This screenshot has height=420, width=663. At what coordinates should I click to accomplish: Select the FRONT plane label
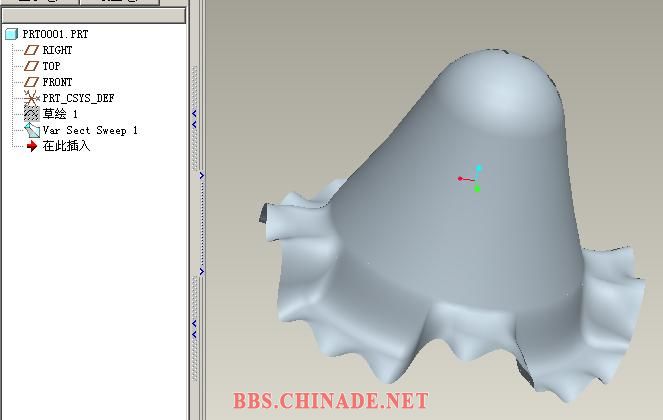(57, 82)
